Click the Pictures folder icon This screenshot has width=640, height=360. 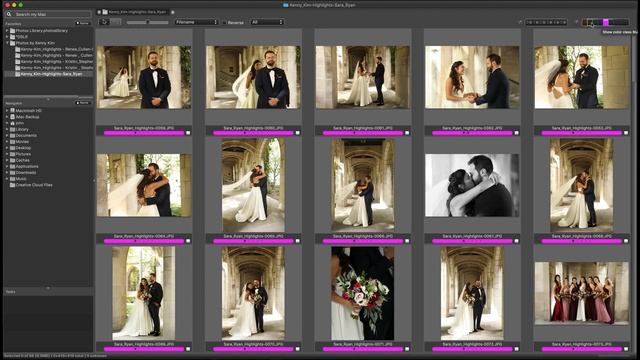13,154
